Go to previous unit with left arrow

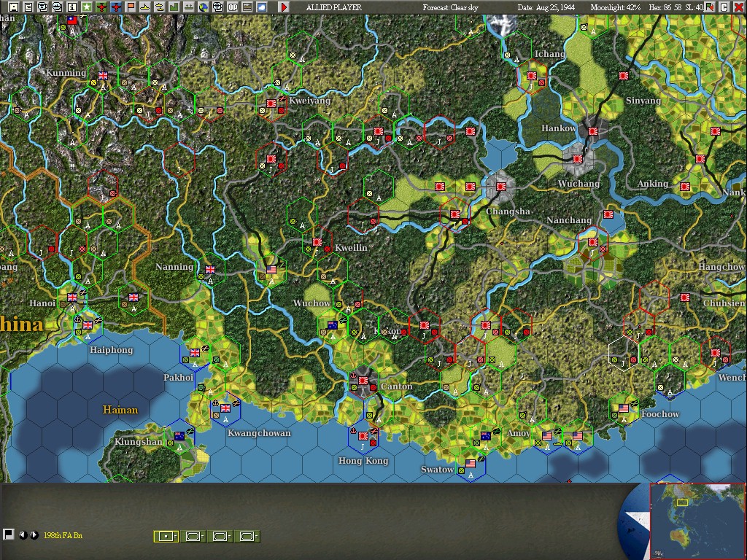[23, 535]
